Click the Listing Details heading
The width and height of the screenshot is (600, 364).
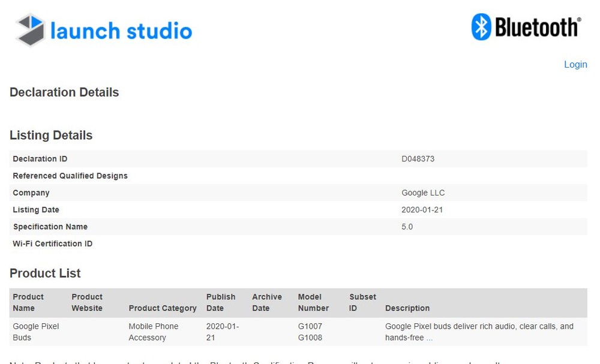pyautogui.click(x=51, y=135)
